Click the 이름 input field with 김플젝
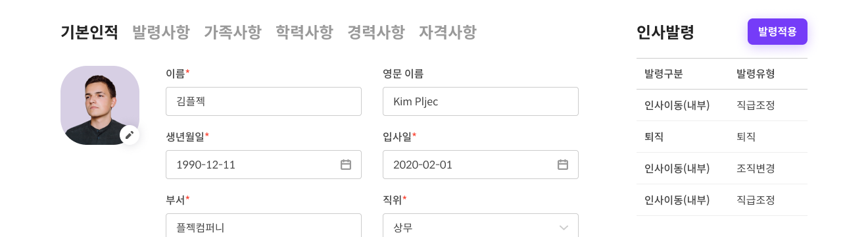The height and width of the screenshot is (237, 868). [264, 101]
